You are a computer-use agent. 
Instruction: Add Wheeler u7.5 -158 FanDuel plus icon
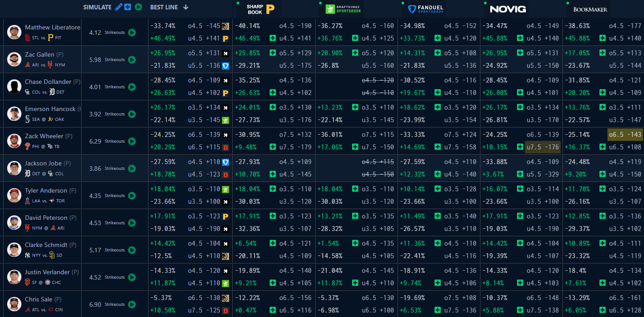[x=438, y=147]
